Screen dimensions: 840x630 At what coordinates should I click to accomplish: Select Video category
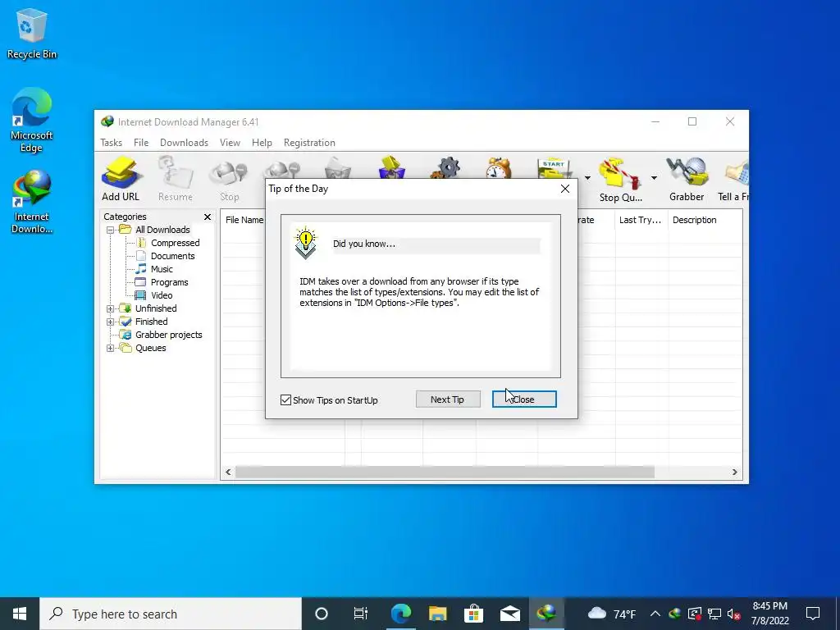(x=162, y=295)
